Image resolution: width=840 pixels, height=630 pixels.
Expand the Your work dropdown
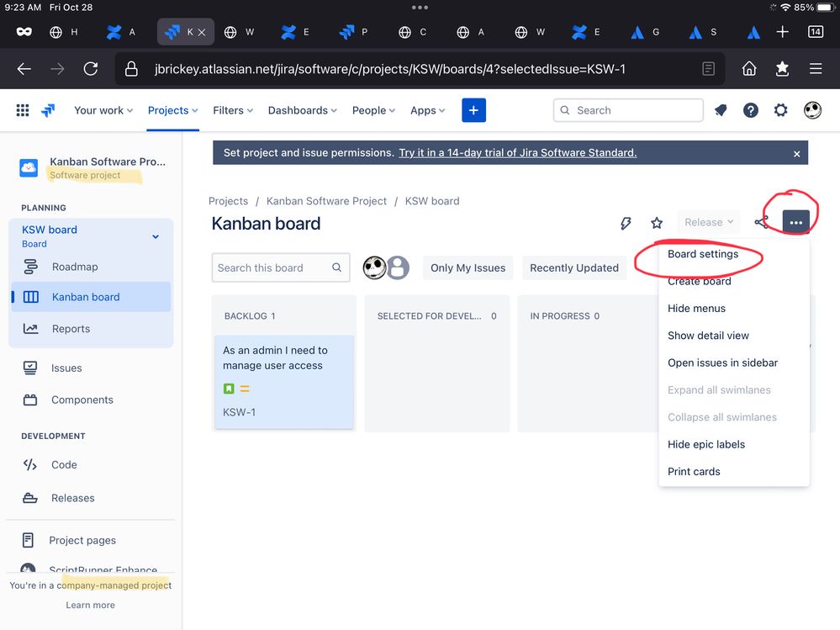pos(103,110)
